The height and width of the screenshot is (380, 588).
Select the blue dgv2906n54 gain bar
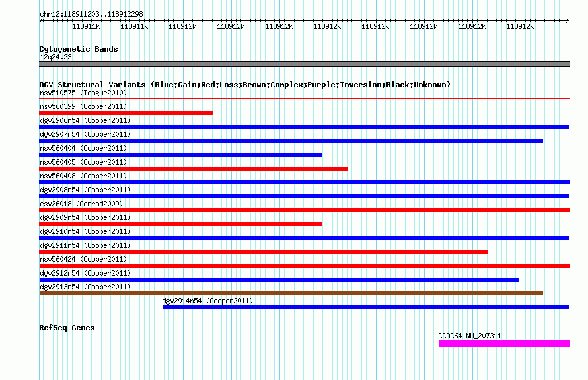coord(304,127)
